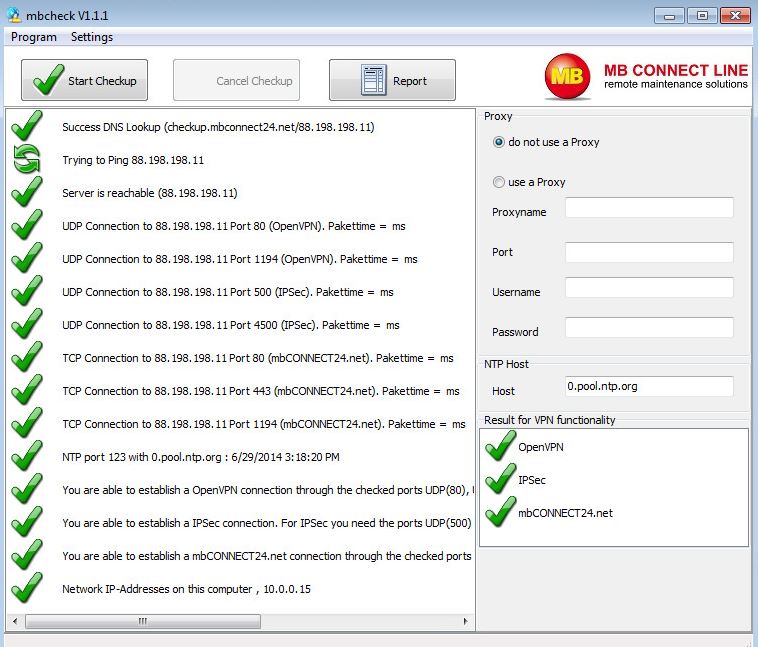Select TCP Port 443 mbCONNECT24.net result text
Viewport: 758px width, 647px height.
[x=261, y=391]
